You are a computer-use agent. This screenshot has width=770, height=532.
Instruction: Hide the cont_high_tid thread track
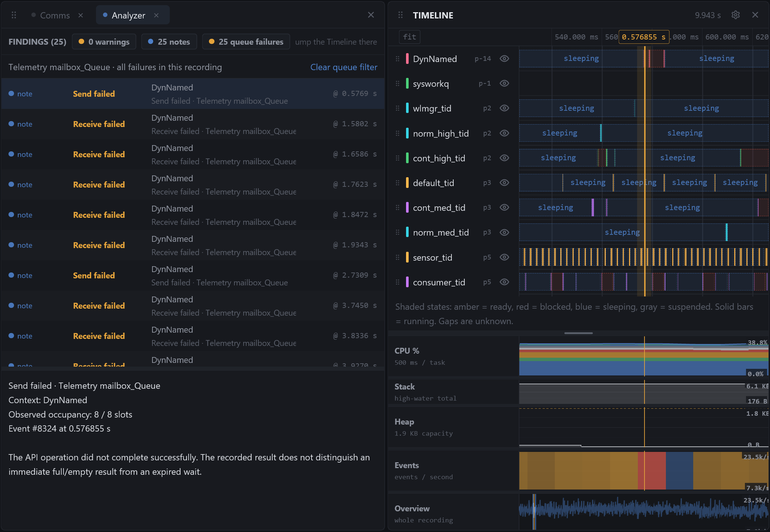[x=504, y=158]
